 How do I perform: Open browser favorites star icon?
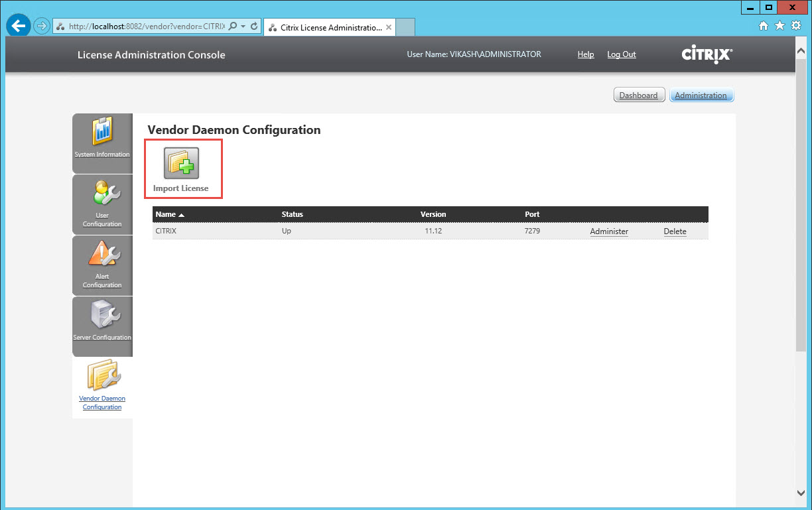(x=780, y=26)
